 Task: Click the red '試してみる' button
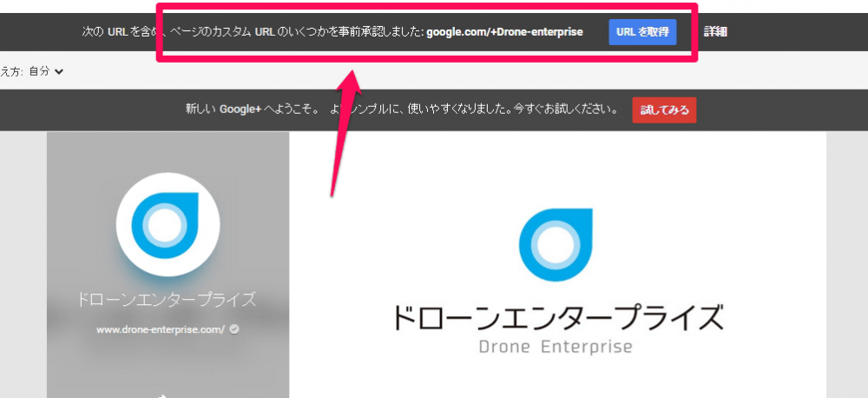[664, 109]
